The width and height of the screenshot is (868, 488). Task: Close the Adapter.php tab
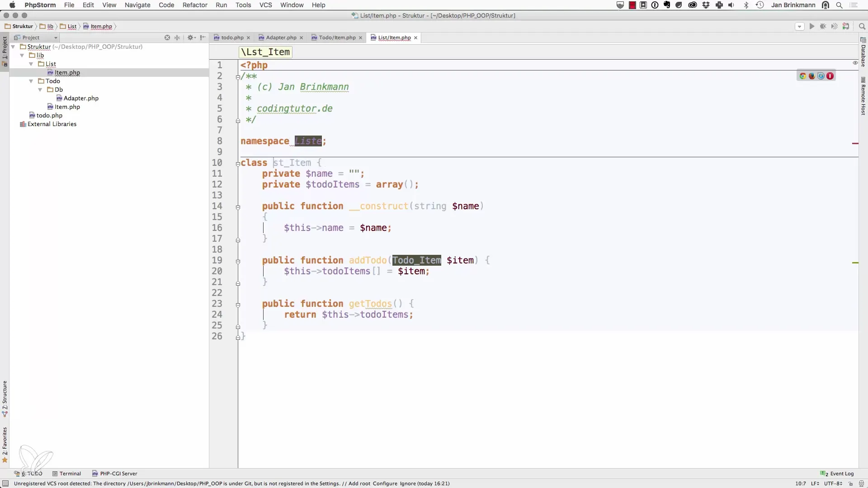click(x=301, y=38)
